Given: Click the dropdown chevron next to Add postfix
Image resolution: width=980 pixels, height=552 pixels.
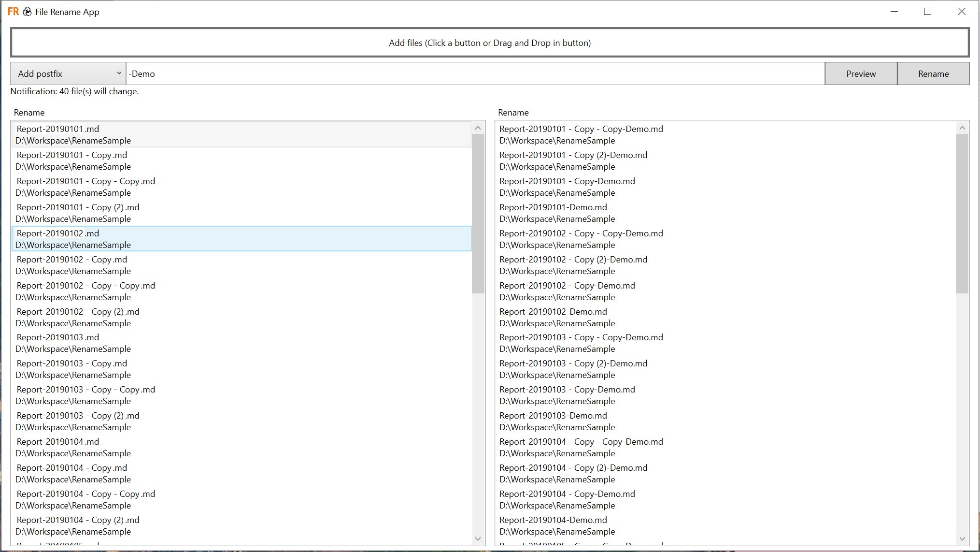Looking at the screenshot, I should [118, 73].
